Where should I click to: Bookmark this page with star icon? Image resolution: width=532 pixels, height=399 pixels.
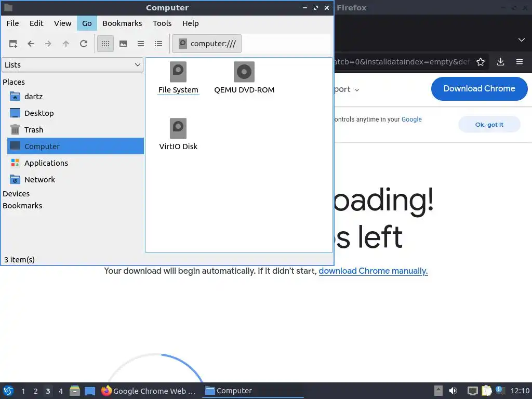[x=481, y=62]
